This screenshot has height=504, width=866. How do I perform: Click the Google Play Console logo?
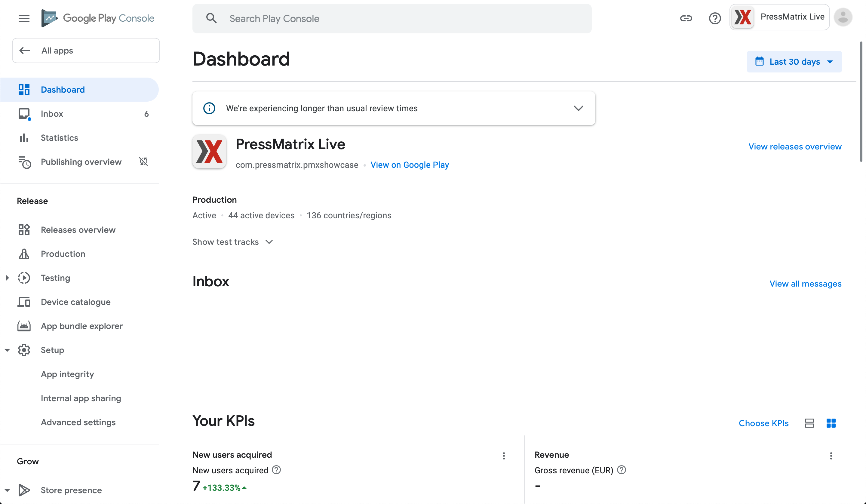click(x=98, y=18)
